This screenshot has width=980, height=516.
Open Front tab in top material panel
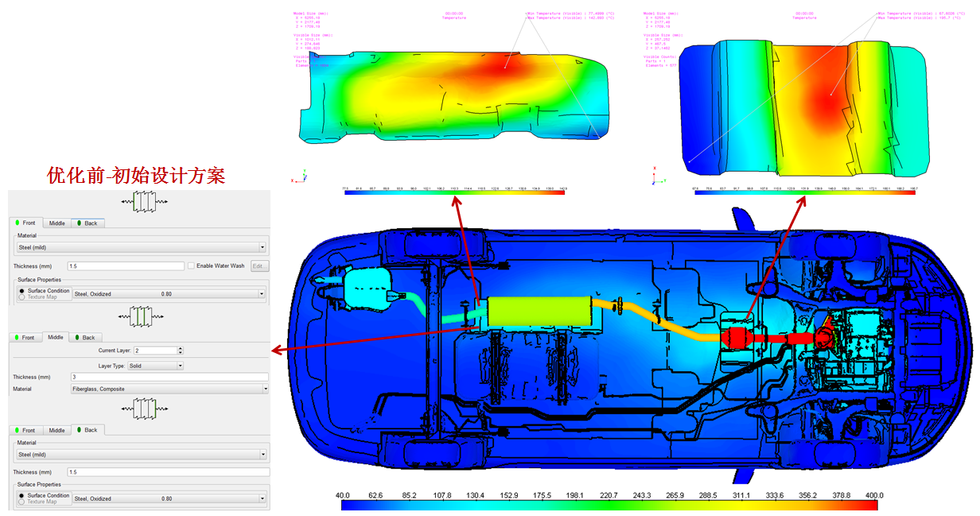pos(25,223)
